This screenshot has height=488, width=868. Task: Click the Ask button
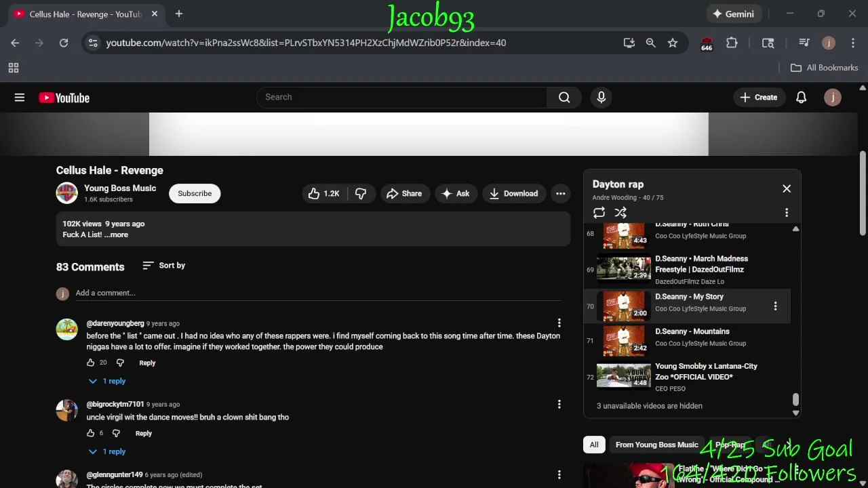click(x=456, y=193)
